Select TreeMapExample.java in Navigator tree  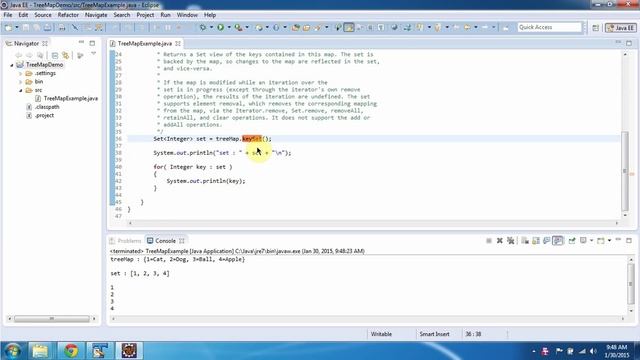point(71,98)
